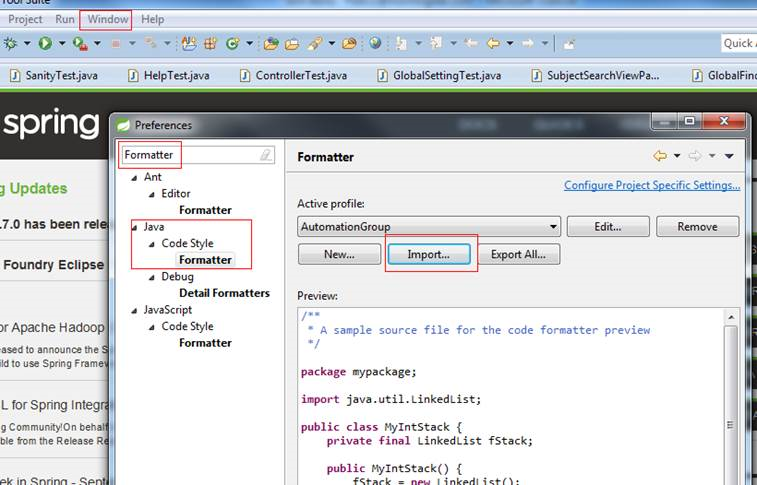Open the Preferences view menu triangle
Screen dimensions: 757x485
[729, 156]
